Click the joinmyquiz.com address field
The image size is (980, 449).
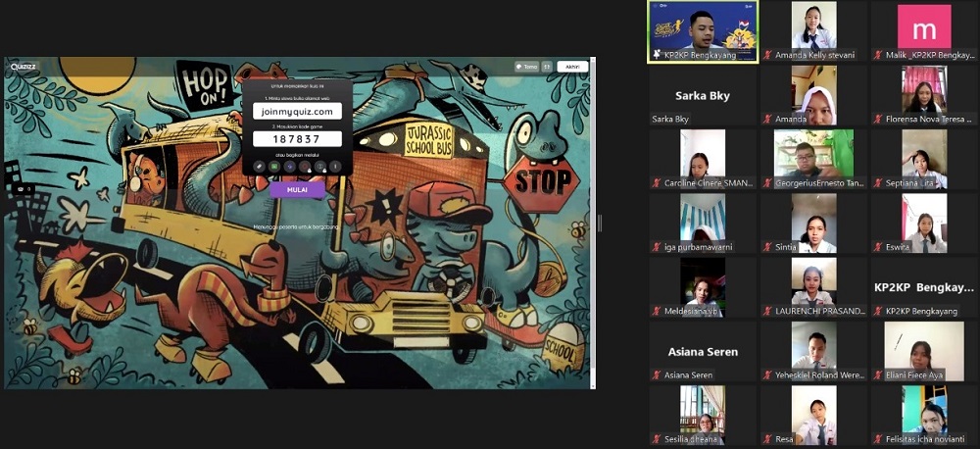point(297,112)
